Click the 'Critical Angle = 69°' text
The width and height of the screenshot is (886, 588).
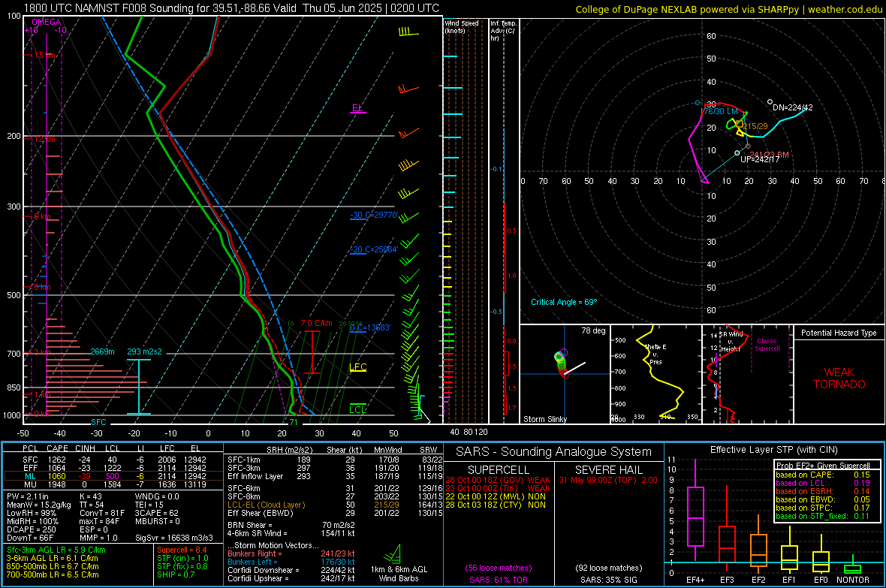click(x=564, y=302)
